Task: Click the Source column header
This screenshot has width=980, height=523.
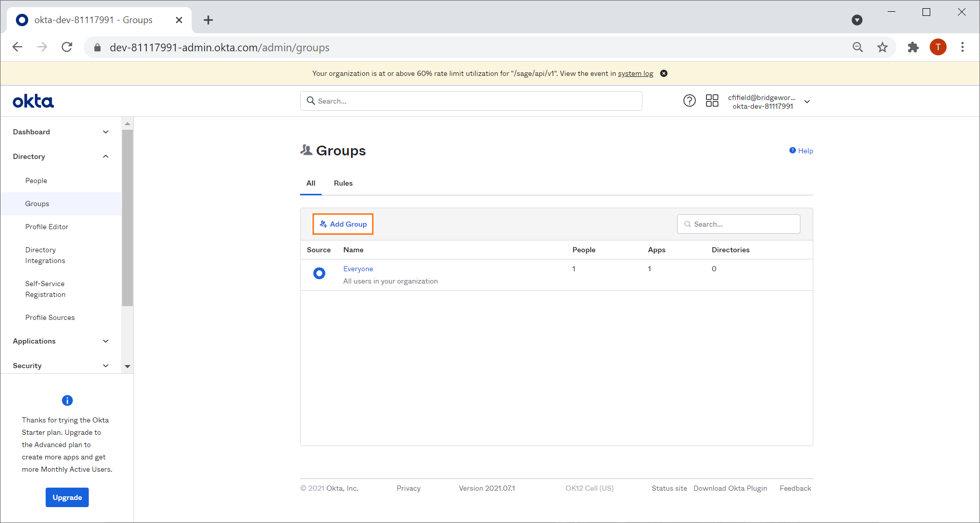Action: click(319, 250)
